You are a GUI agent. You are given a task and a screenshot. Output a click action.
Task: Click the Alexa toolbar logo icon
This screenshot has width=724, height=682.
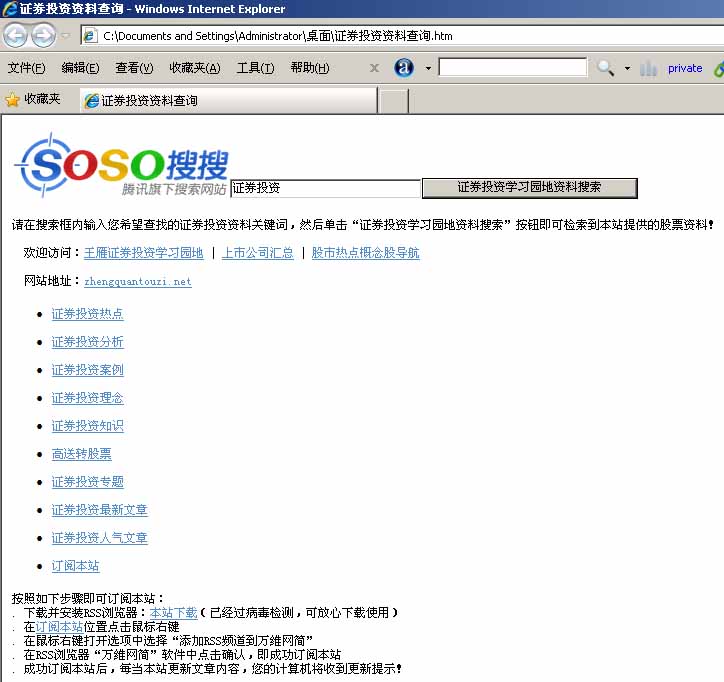click(404, 68)
